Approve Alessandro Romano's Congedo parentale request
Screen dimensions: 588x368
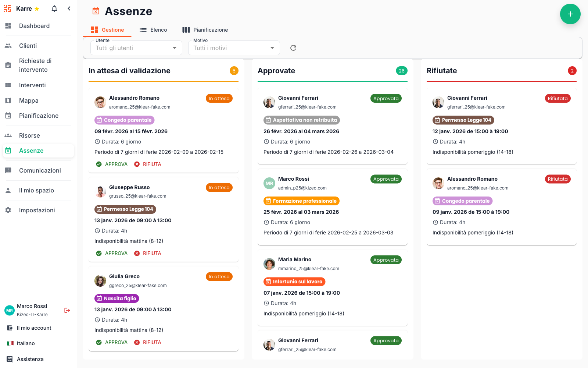coord(111,164)
